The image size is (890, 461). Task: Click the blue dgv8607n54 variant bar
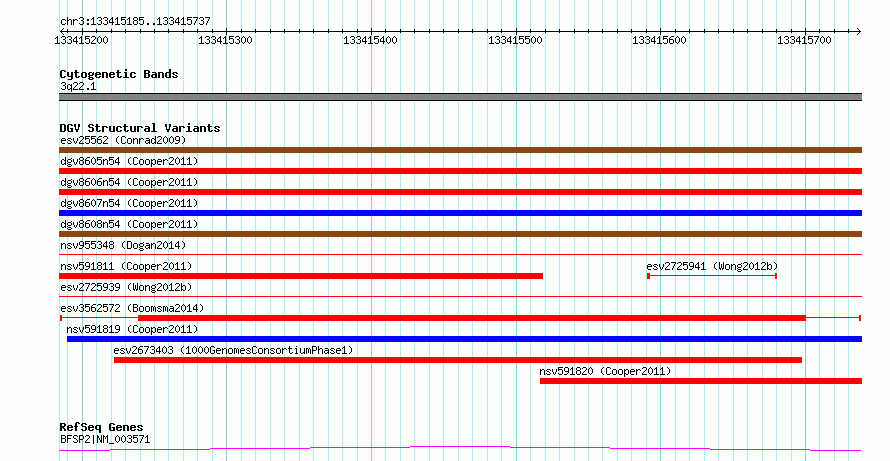[460, 213]
